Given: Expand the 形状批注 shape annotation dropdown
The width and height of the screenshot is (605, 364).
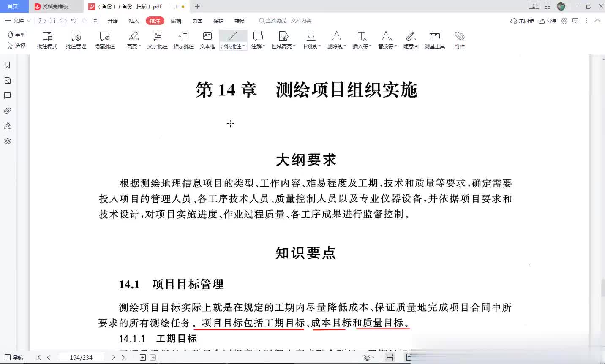Looking at the screenshot, I should [x=244, y=46].
